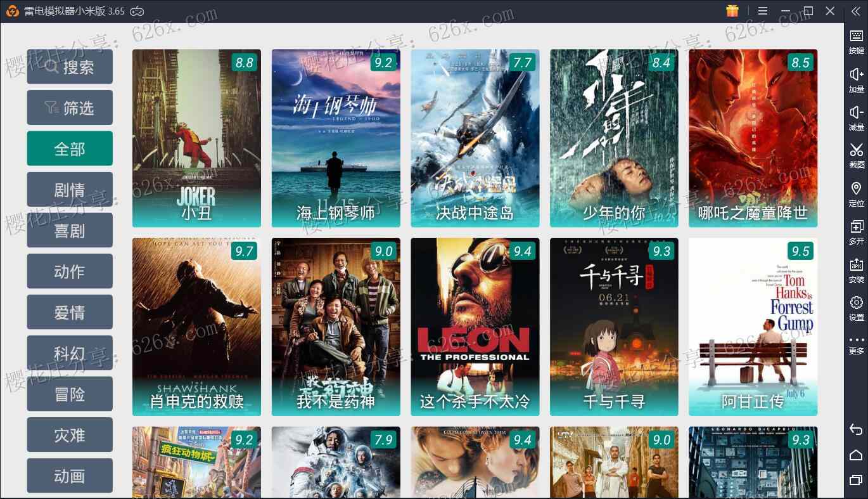868x499 pixels.
Task: Select the 决战中途岛 movie card
Action: pyautogui.click(x=475, y=138)
